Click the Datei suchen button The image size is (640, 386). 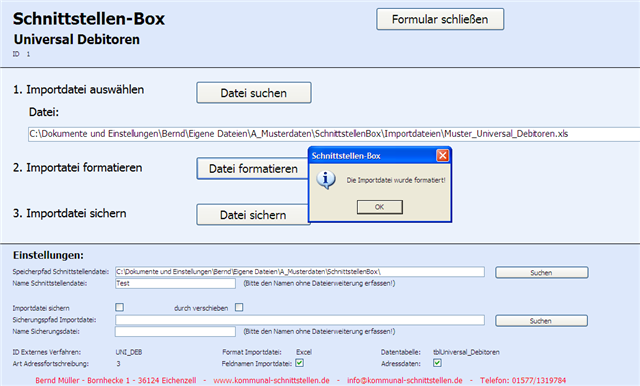pos(253,93)
